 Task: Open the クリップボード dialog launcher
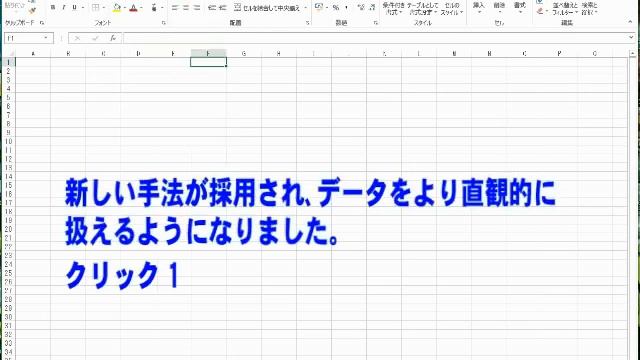pos(42,23)
